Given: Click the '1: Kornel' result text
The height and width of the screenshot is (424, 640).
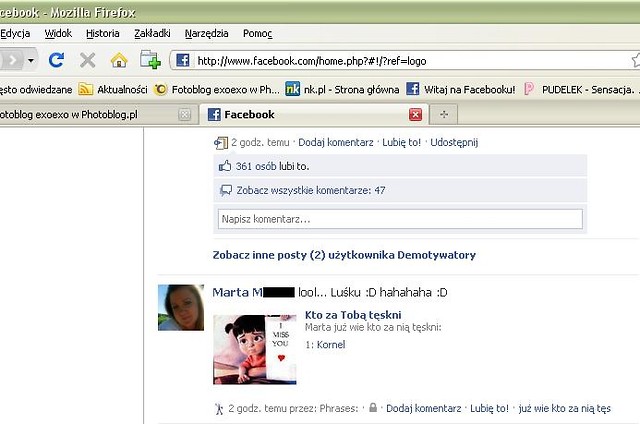Looking at the screenshot, I should [x=325, y=344].
